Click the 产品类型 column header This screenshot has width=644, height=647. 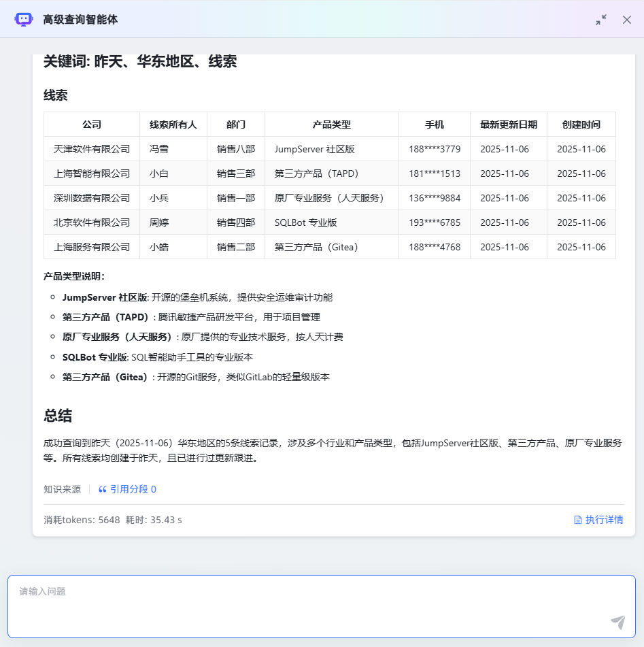332,125
